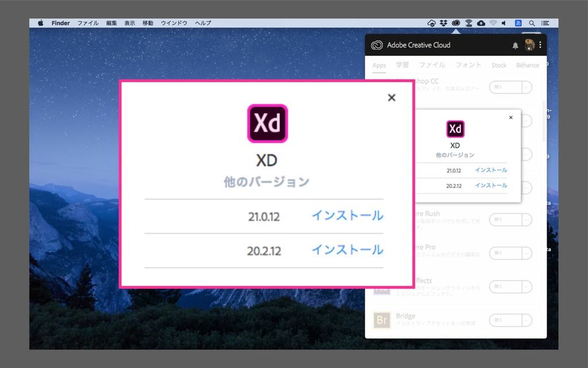The height and width of the screenshot is (368, 588).
Task: Click the 開く button for Photoshop CC
Action: pos(505,87)
